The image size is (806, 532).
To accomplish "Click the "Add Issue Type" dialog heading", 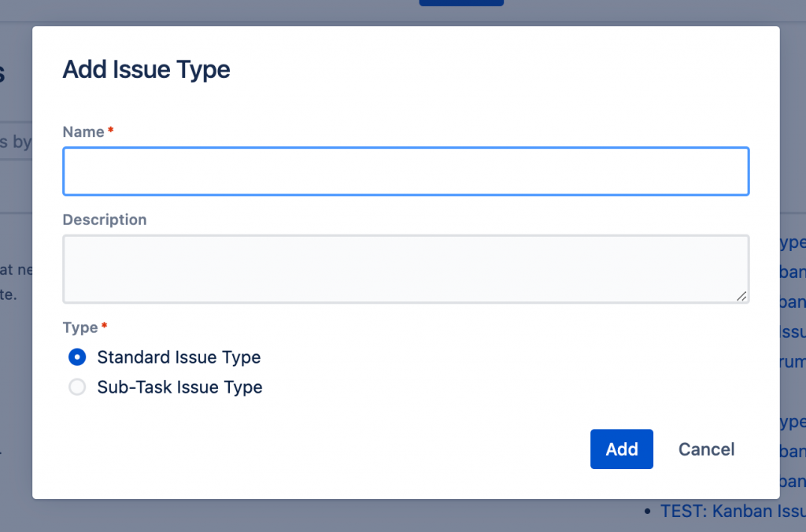I will point(146,69).
